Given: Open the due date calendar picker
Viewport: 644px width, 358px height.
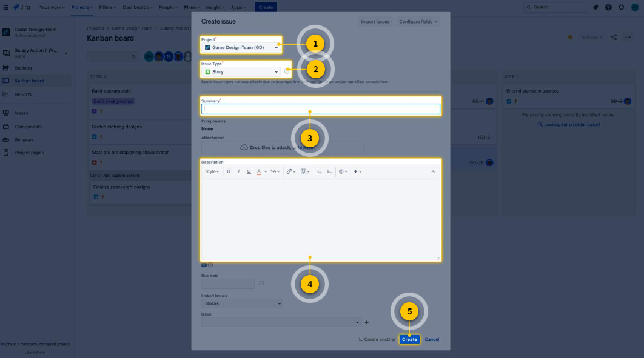Looking at the screenshot, I should 261,283.
